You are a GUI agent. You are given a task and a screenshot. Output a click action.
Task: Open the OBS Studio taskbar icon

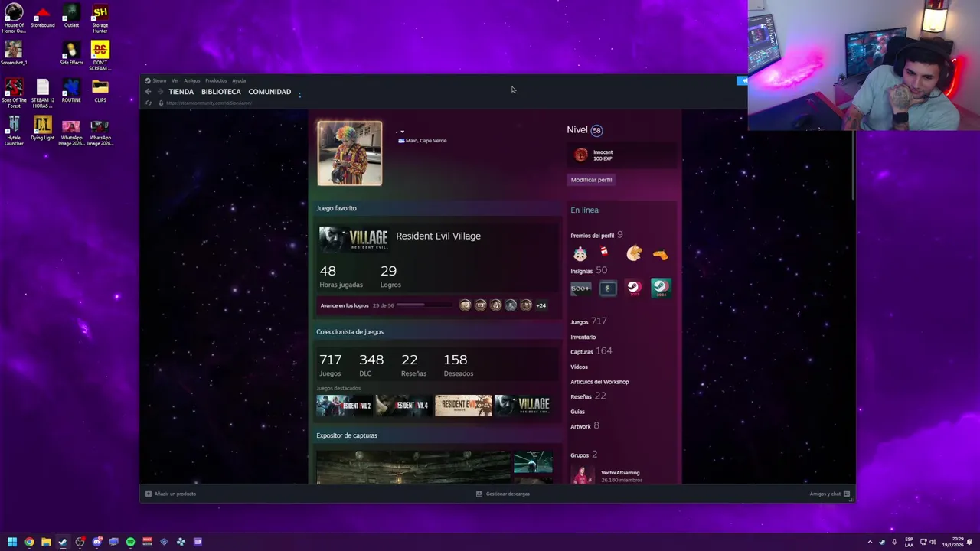pyautogui.click(x=80, y=542)
